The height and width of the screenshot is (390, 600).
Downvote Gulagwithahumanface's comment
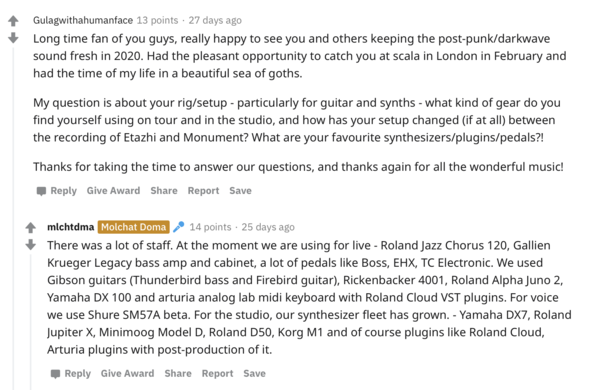tap(13, 38)
